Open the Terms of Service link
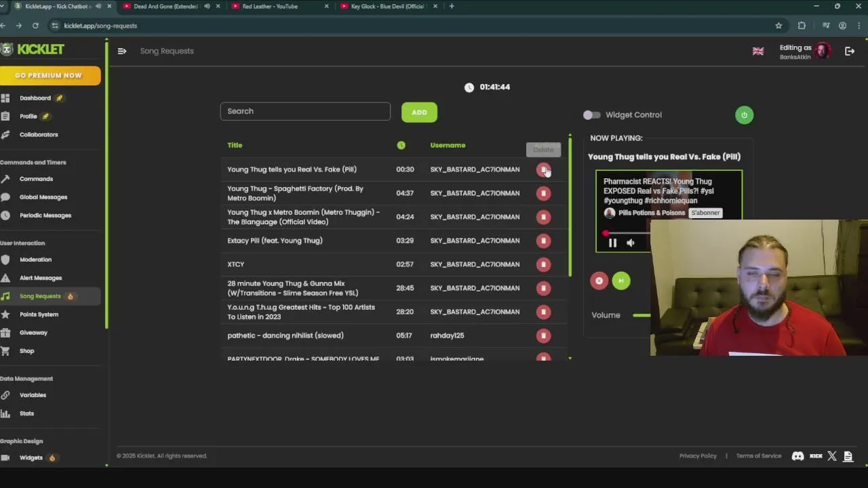The height and width of the screenshot is (488, 868). coord(759,456)
